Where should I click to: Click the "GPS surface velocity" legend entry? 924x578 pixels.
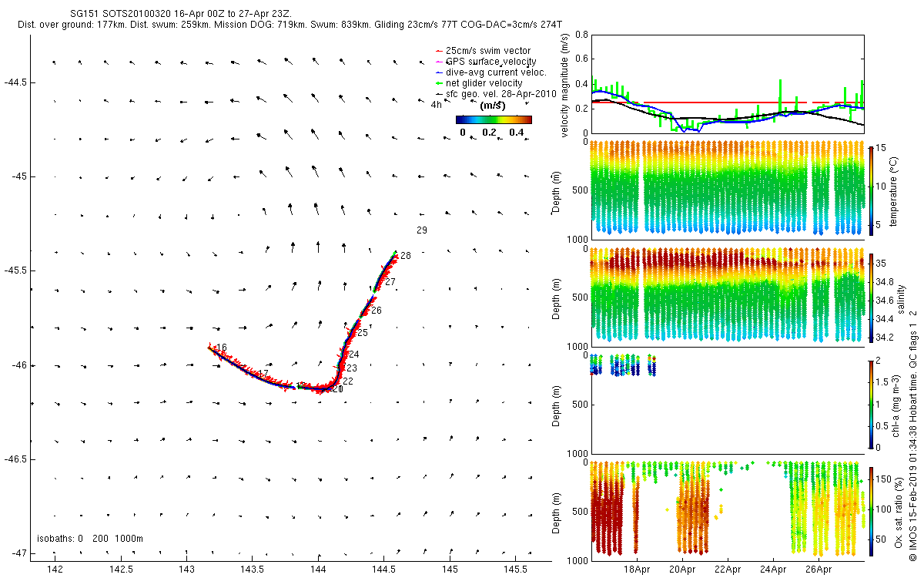[491, 61]
